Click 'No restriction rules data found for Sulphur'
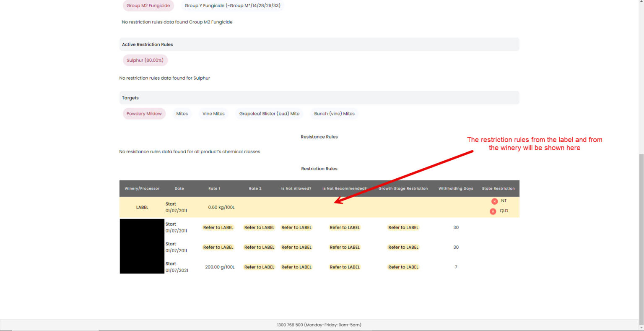 coord(165,78)
